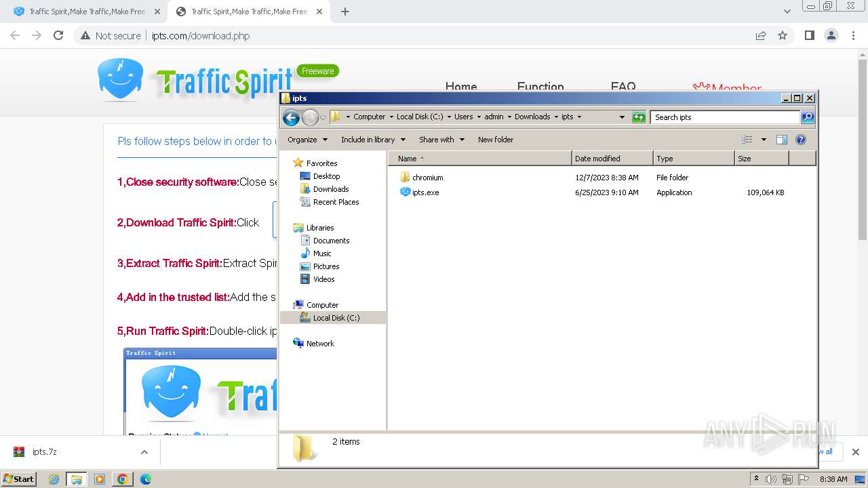This screenshot has width=868, height=488.
Task: Sort by the Date modified column
Action: 613,159
